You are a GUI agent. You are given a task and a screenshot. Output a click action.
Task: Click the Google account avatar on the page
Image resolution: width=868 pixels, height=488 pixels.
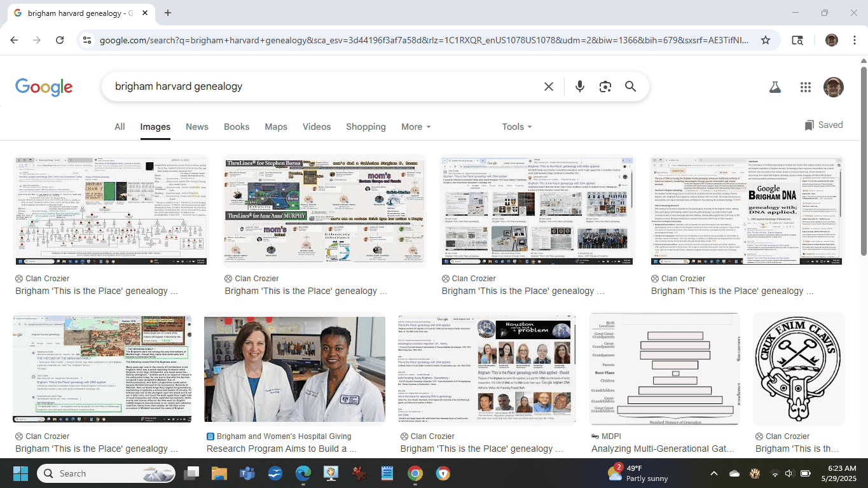point(834,87)
